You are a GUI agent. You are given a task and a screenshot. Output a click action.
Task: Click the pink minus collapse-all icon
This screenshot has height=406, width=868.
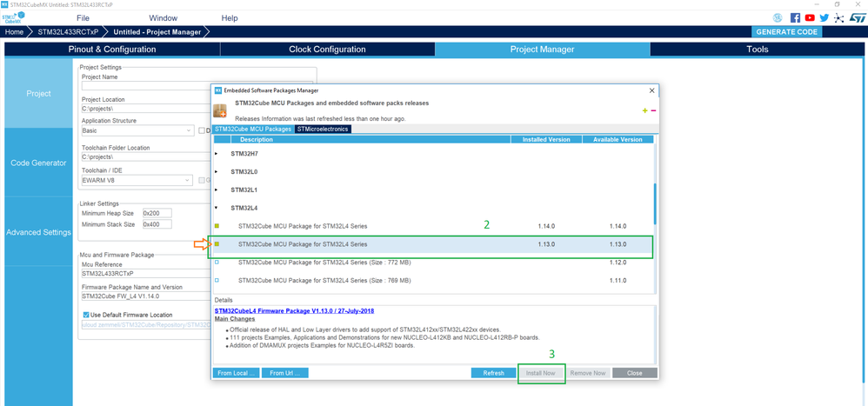[x=653, y=110]
